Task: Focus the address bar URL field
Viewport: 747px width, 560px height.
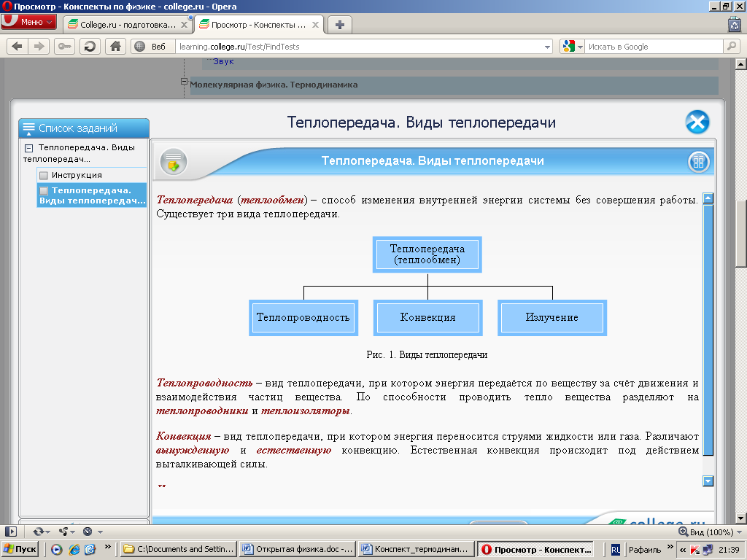Action: [360, 47]
